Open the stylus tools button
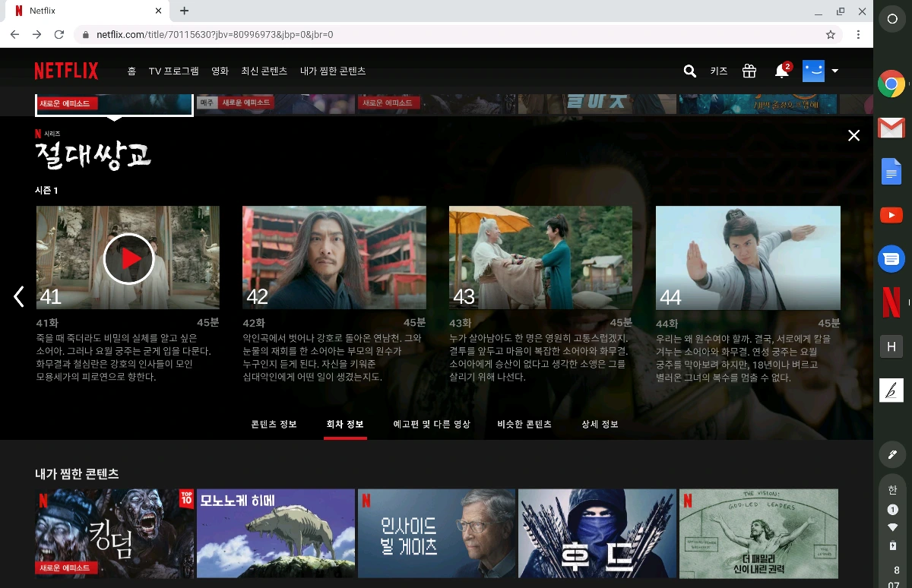This screenshot has width=912, height=588. pyautogui.click(x=892, y=454)
